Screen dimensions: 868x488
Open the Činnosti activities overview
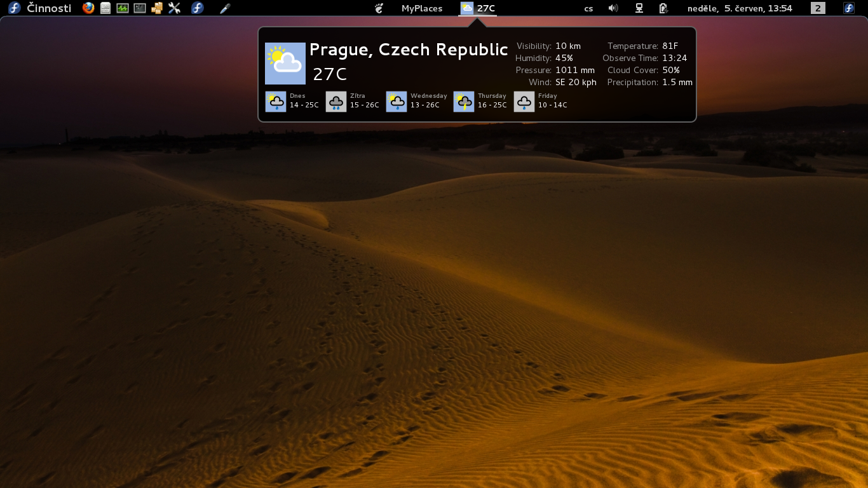[x=49, y=8]
